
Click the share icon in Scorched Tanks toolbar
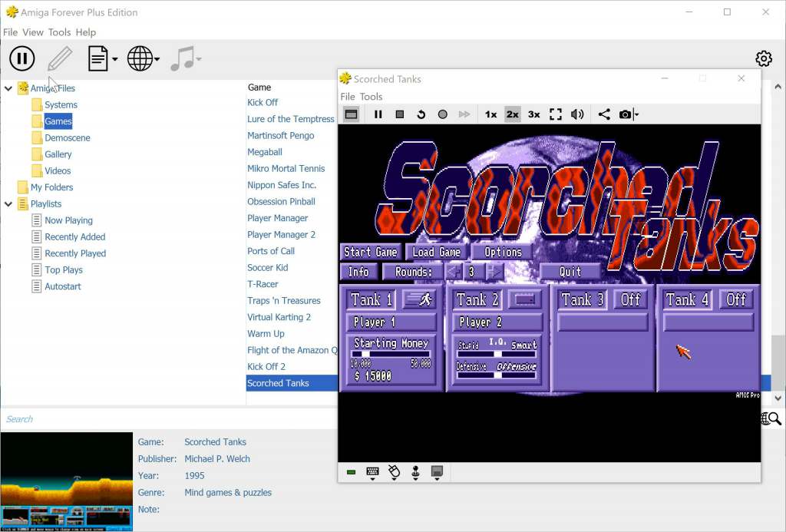pos(604,114)
